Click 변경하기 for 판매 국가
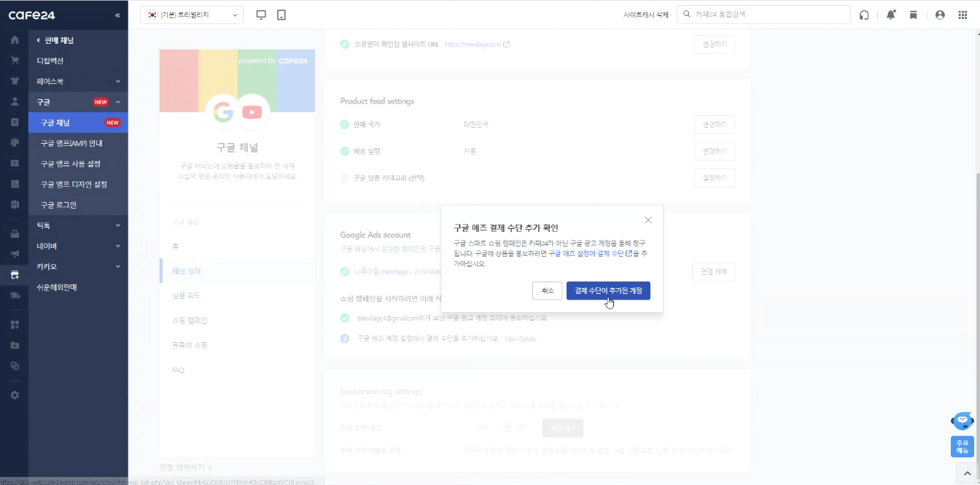This screenshot has height=485, width=980. pos(715,125)
